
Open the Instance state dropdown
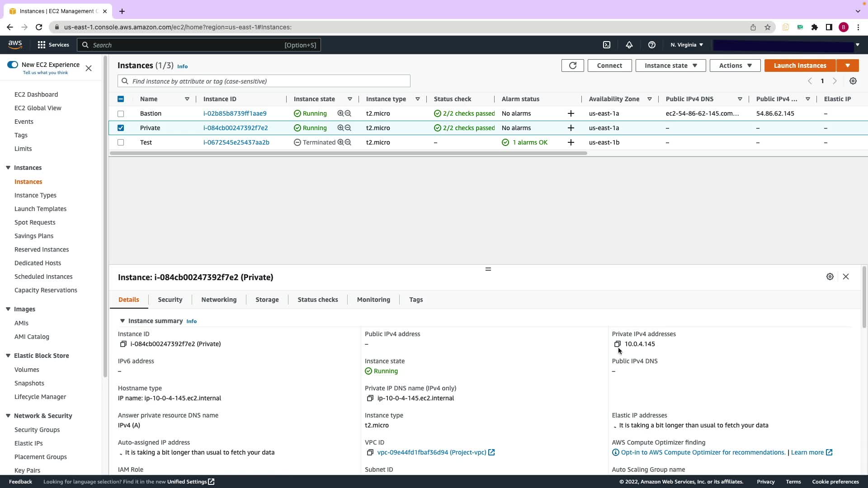tap(670, 66)
